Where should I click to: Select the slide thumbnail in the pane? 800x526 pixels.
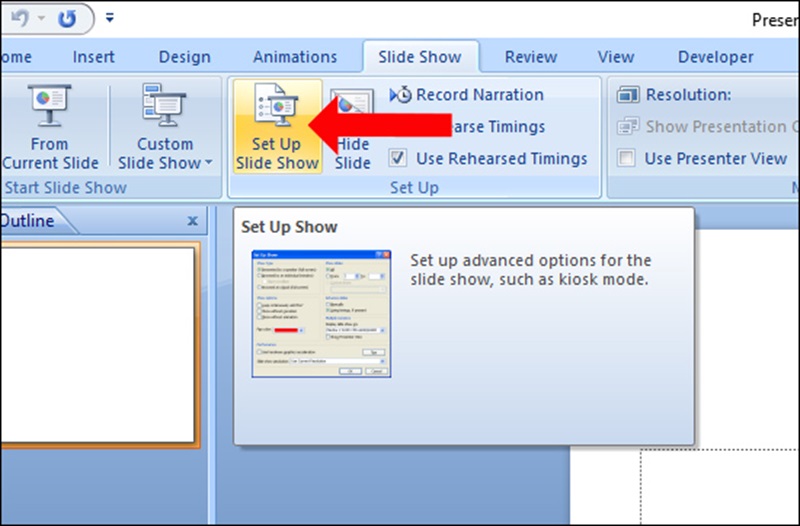tap(98, 345)
